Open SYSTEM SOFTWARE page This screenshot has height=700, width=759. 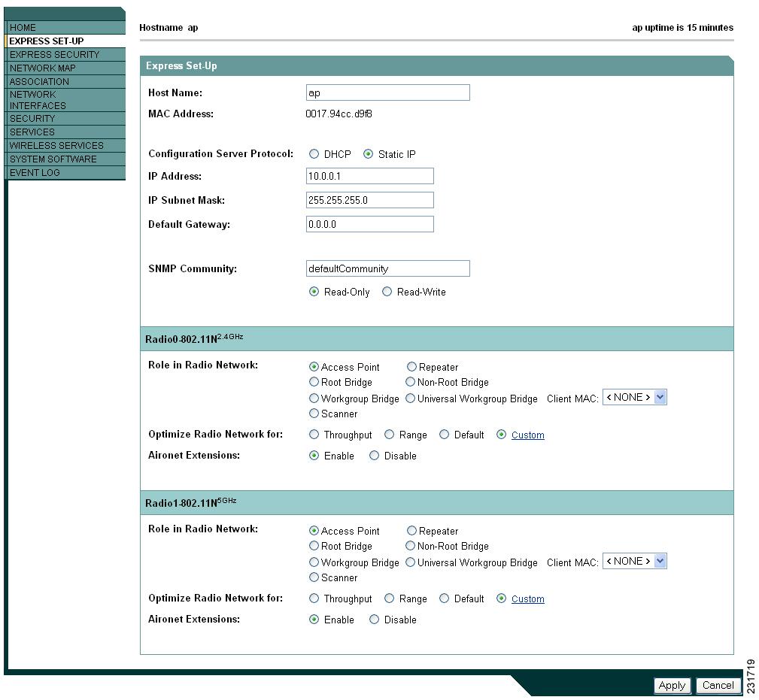point(65,159)
